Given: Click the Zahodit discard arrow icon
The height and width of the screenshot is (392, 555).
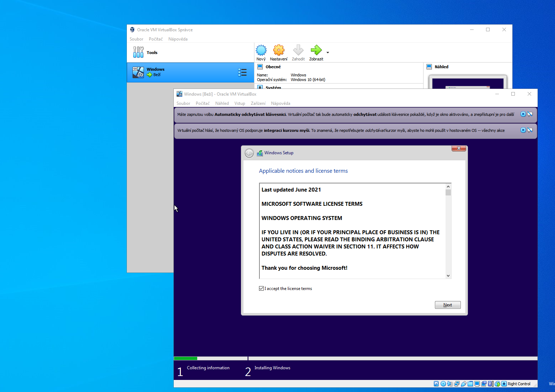Looking at the screenshot, I should point(298,50).
